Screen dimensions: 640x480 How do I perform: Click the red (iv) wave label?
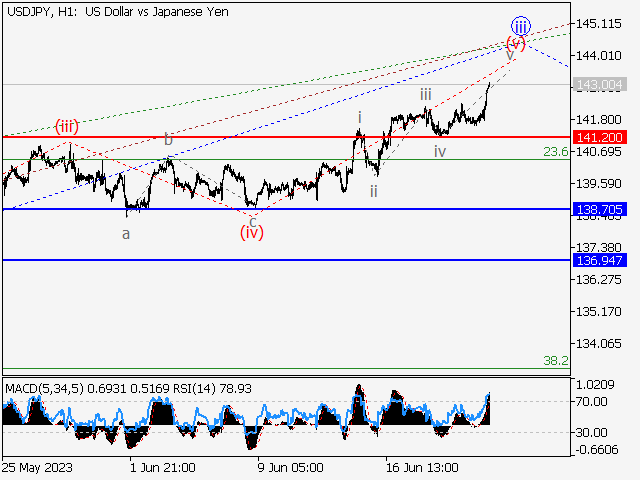click(252, 233)
